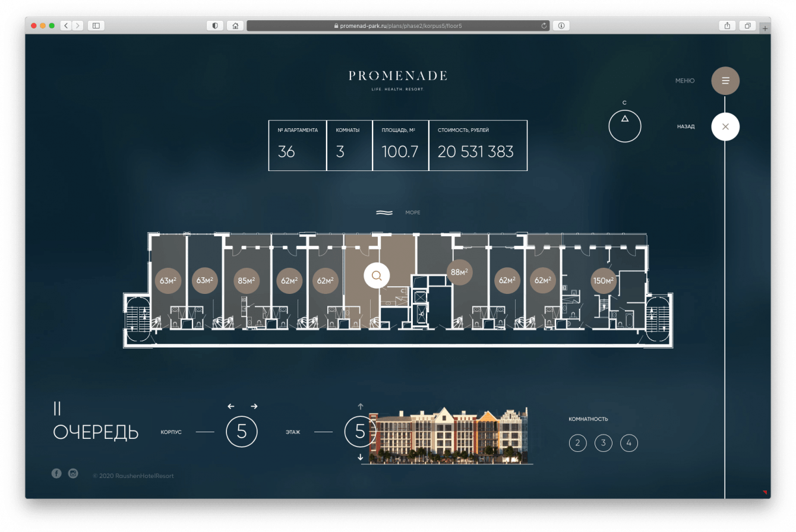The height and width of the screenshot is (532, 796).
Task: Show the Safari tab overview
Action: coord(747,26)
